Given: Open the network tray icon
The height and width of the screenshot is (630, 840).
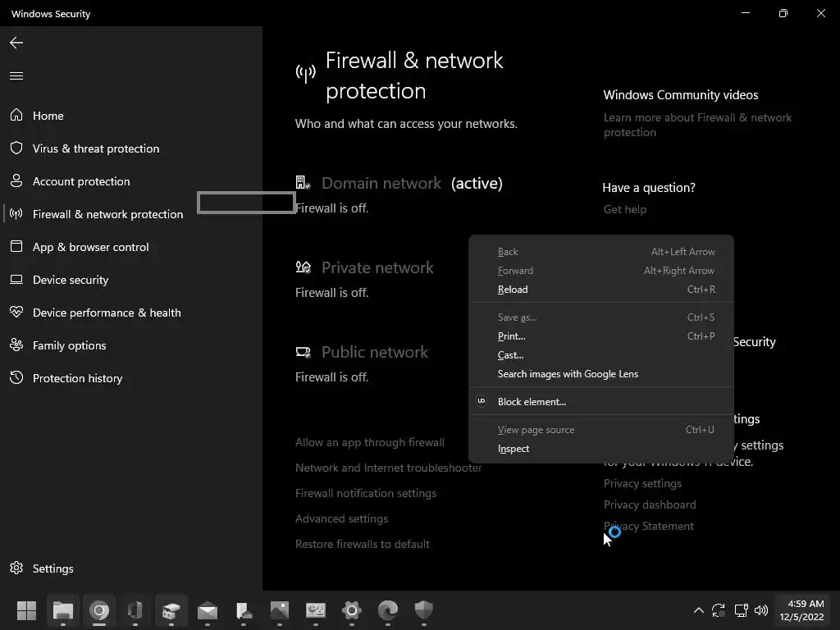Looking at the screenshot, I should click(741, 610).
